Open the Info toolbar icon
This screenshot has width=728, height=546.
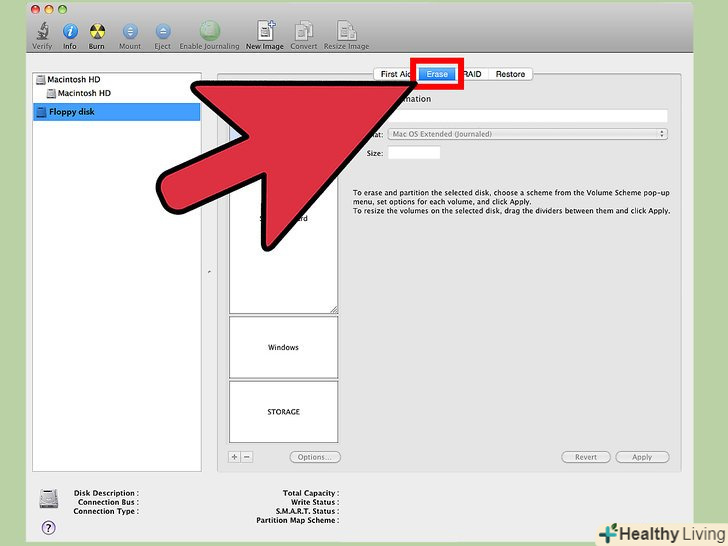tap(70, 31)
